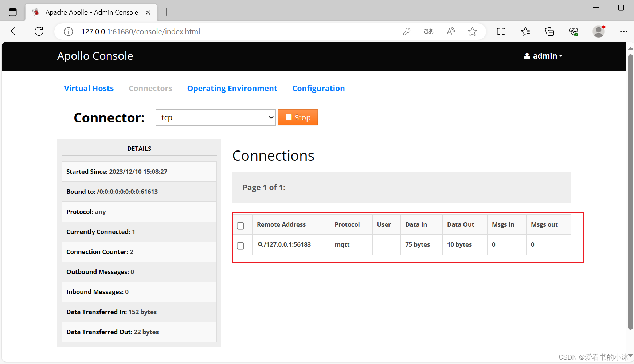
Task: Open saved passwords key icon
Action: [x=407, y=32]
